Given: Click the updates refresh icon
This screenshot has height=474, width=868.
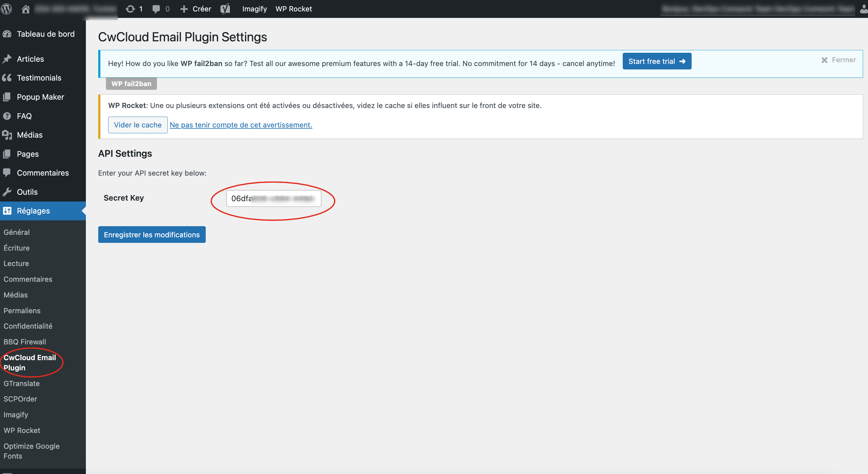Looking at the screenshot, I should click(130, 9).
